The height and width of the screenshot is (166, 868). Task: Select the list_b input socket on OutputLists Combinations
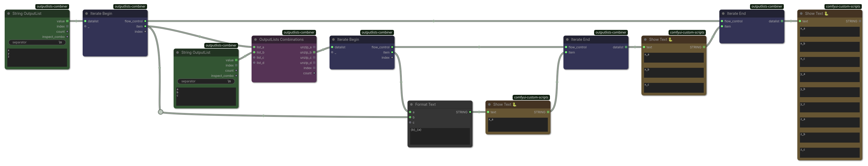pos(254,52)
